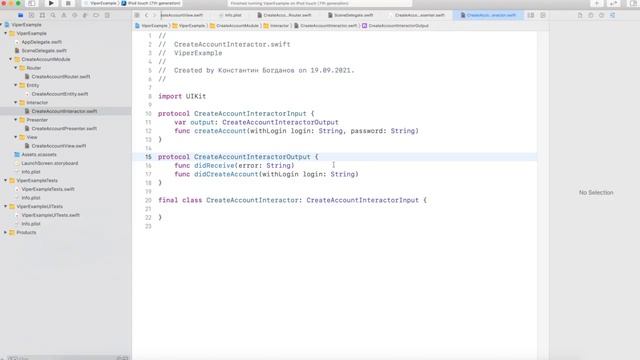Open ViperExampleUITests.swift file
Viewport: 640px width, 360px height.
(50, 215)
